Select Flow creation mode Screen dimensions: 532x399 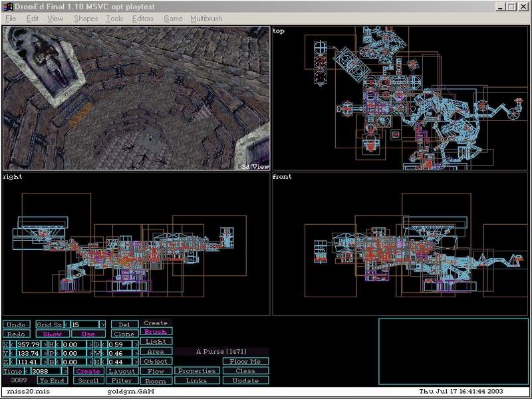click(x=156, y=371)
